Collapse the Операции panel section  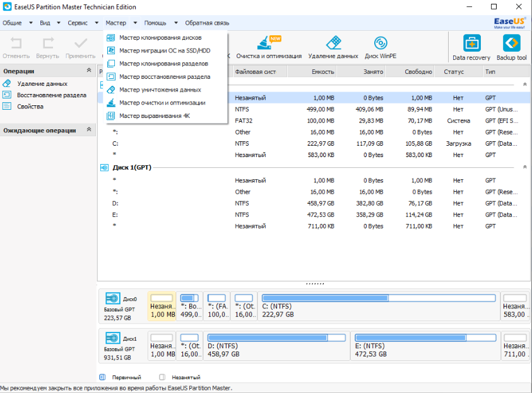pyautogui.click(x=89, y=71)
